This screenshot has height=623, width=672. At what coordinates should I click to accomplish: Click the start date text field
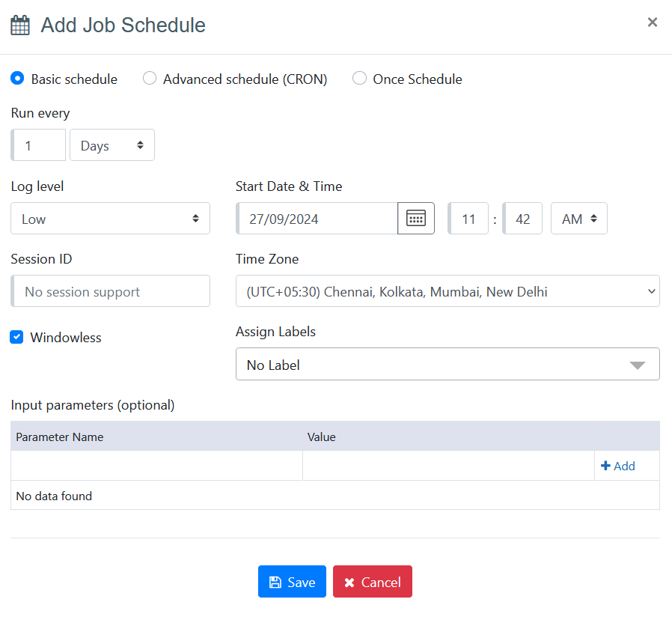point(317,219)
